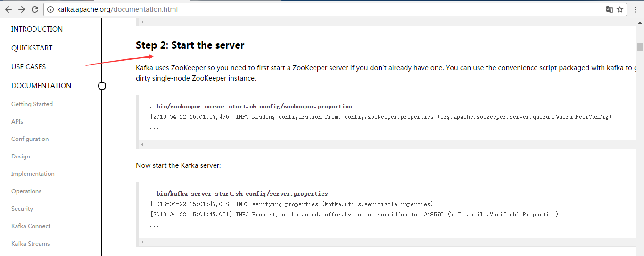Screen dimensions: 644x256
Task: Click the zookeeper-server-start.sh command line
Action: pyautogui.click(x=251, y=107)
